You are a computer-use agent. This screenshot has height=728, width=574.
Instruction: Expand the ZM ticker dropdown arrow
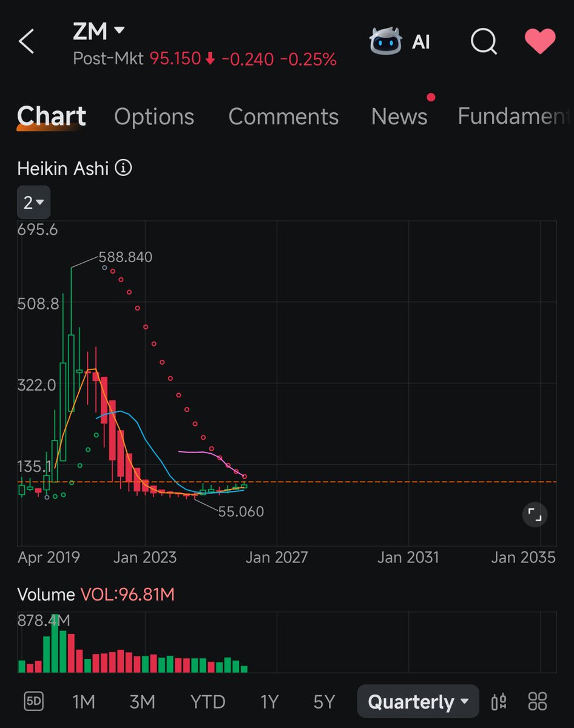coord(120,30)
